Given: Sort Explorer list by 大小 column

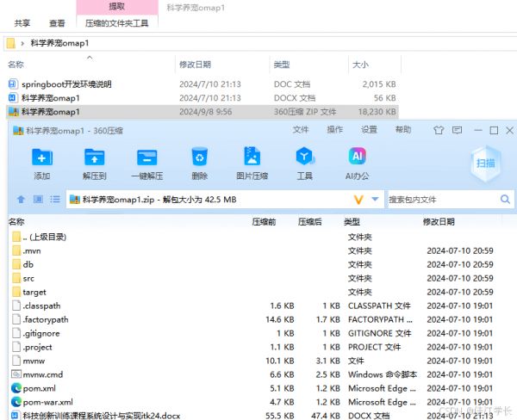Looking at the screenshot, I should tap(360, 65).
